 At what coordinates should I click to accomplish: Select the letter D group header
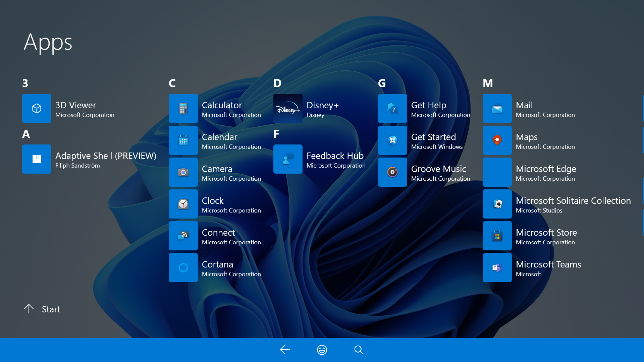tap(277, 83)
